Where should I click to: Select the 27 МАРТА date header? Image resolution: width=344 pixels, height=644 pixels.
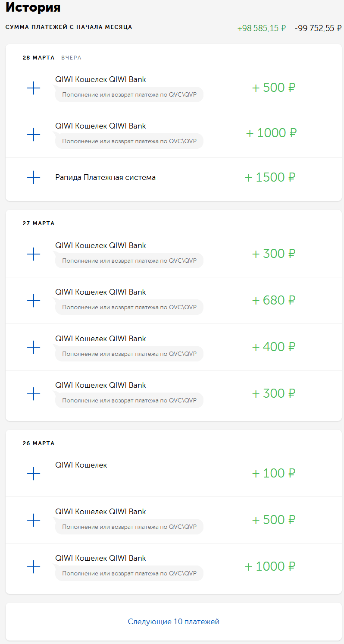pos(39,223)
